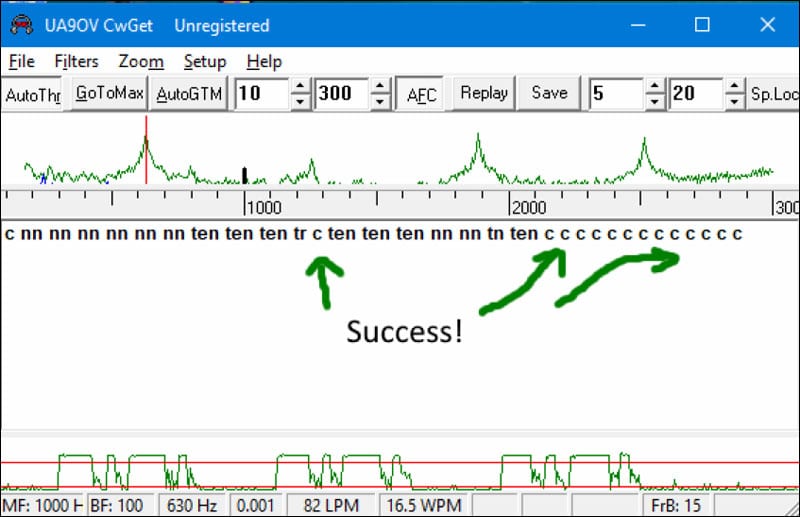Screen dimensions: 800x517
Task: Click the 16.5 WPM status field
Action: tap(424, 505)
